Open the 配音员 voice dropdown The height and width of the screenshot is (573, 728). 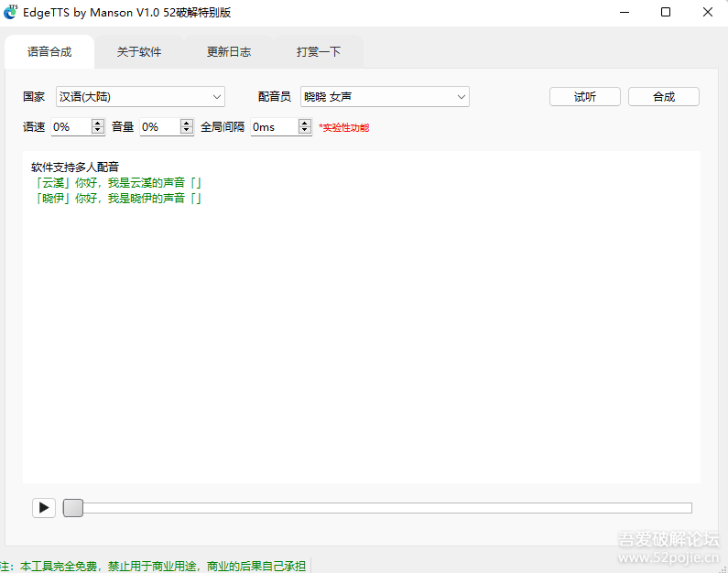(385, 97)
